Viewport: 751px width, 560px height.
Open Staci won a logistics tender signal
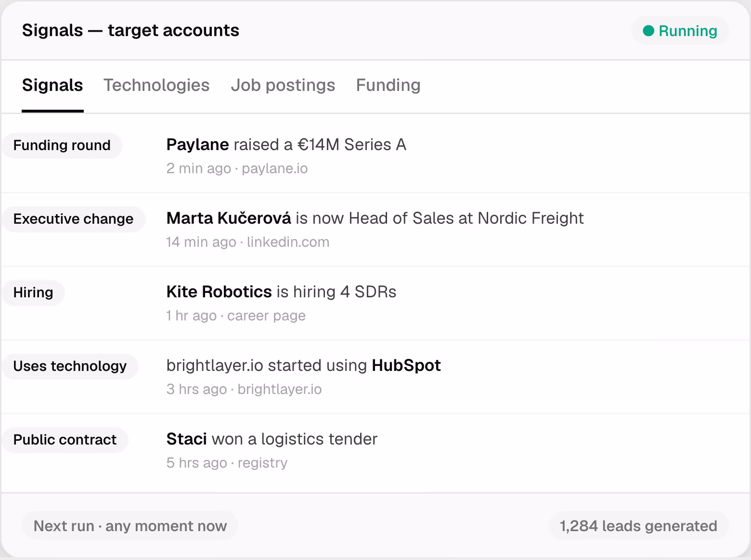(x=272, y=439)
